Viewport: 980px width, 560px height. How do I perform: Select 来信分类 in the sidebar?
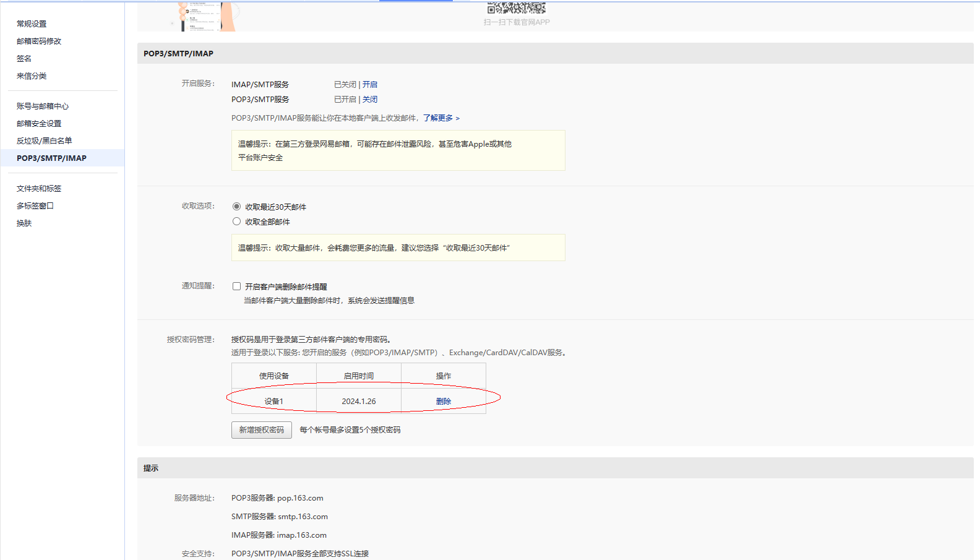pos(32,76)
